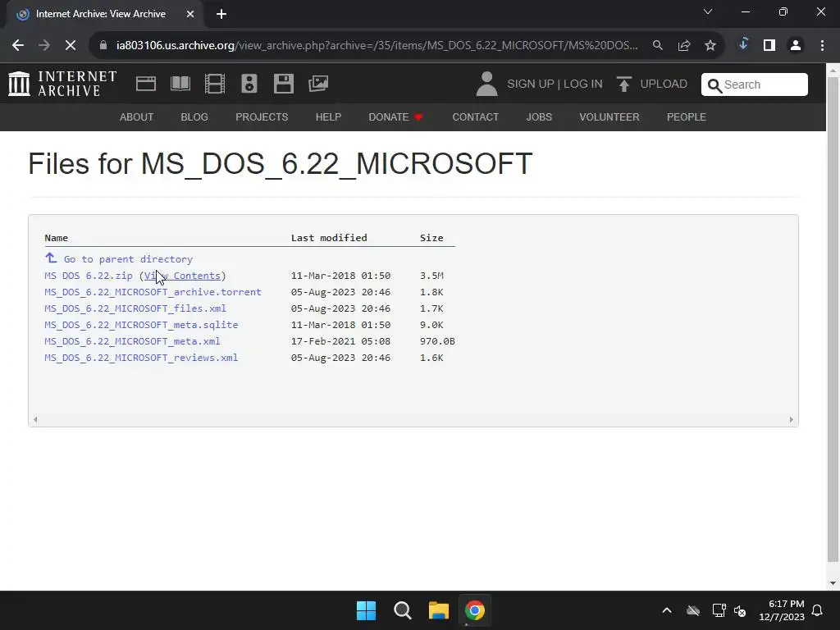Click the user avatar icon
840x630 pixels.
486,84
